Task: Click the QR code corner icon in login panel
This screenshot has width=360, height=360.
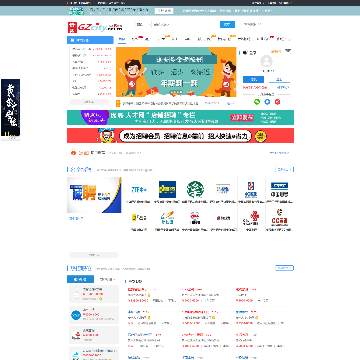Action: [x=288, y=51]
